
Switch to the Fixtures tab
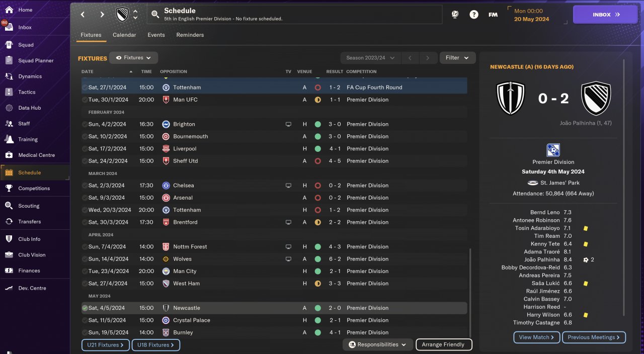point(91,35)
